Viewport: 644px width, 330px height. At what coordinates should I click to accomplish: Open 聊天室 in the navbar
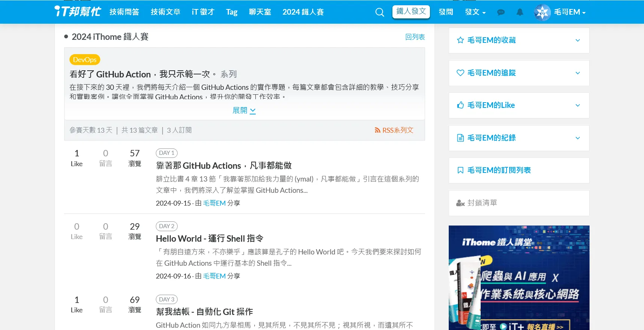[260, 12]
